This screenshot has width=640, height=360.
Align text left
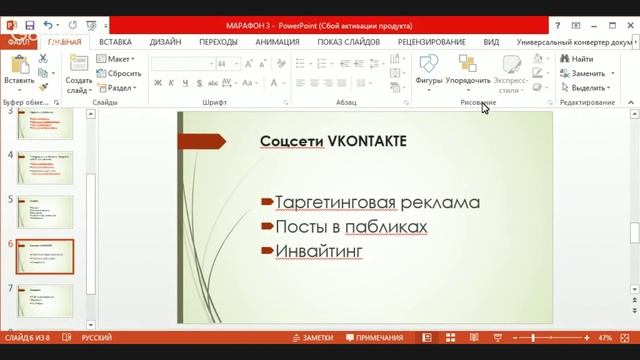tap(300, 83)
